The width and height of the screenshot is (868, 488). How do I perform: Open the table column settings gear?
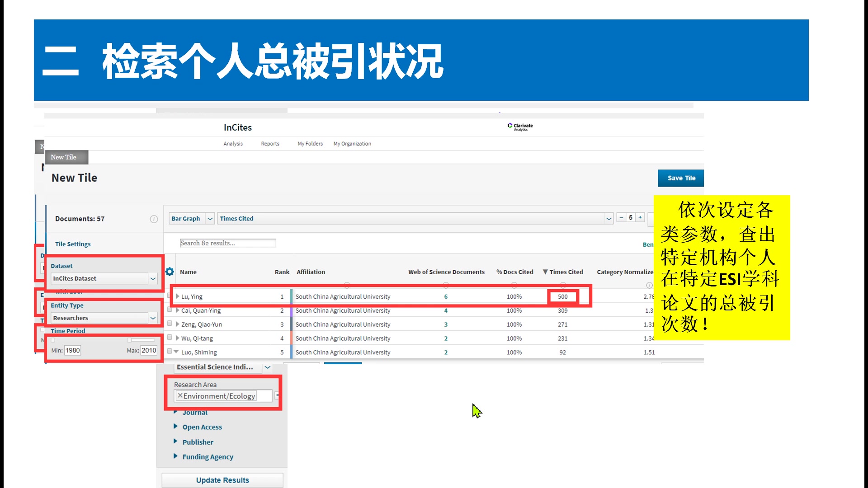170,272
